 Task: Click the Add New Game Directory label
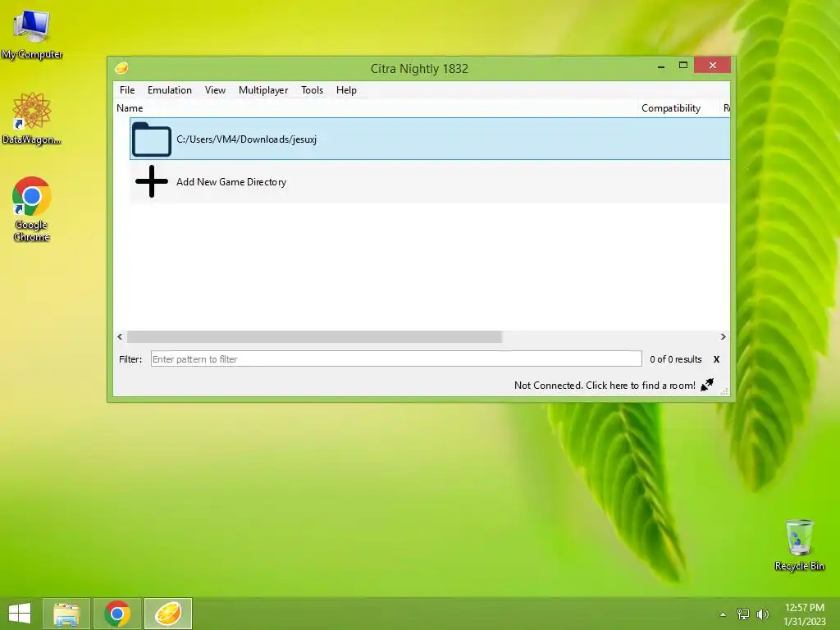231,182
